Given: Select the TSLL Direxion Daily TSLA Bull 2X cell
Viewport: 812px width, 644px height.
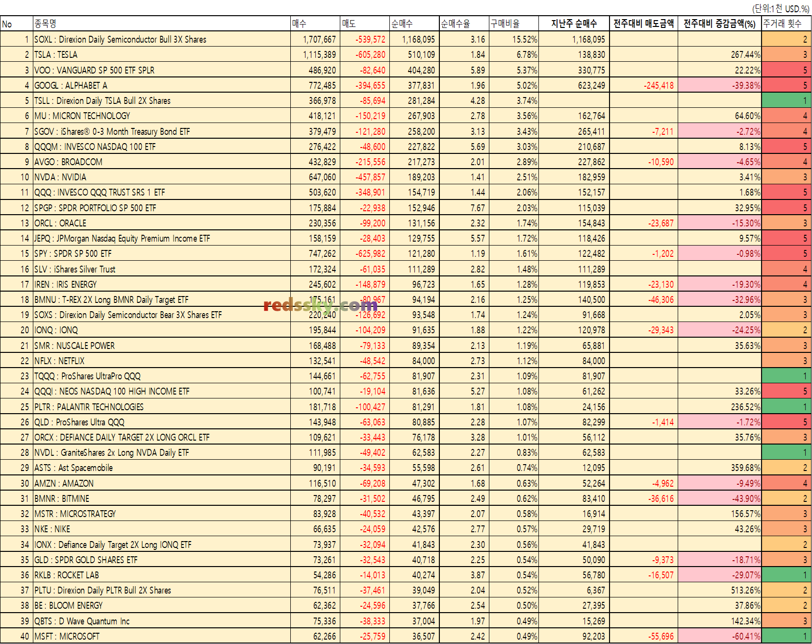Looking at the screenshot, I should coord(162,100).
